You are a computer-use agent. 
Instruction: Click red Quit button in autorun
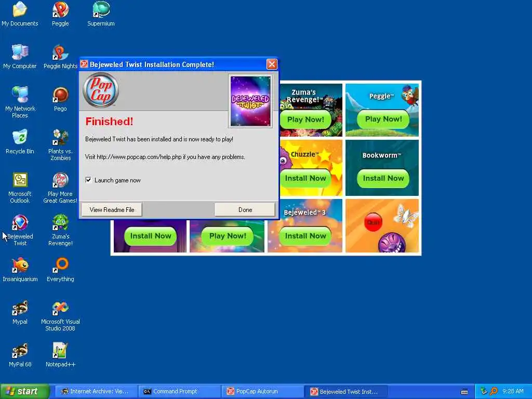373,222
